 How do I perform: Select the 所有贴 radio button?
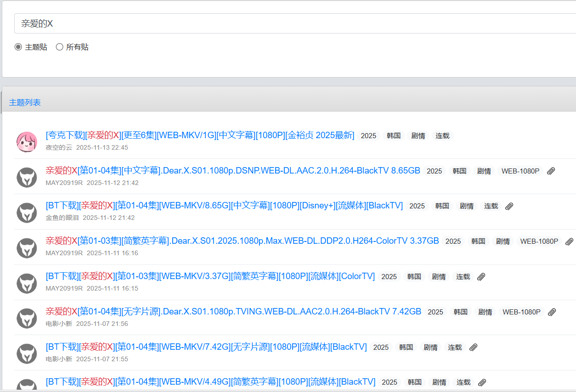pyautogui.click(x=59, y=47)
